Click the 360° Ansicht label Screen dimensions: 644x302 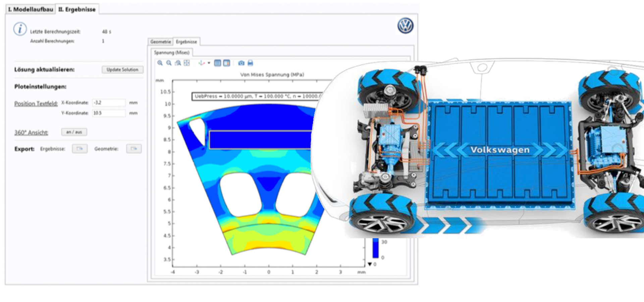coord(31,133)
